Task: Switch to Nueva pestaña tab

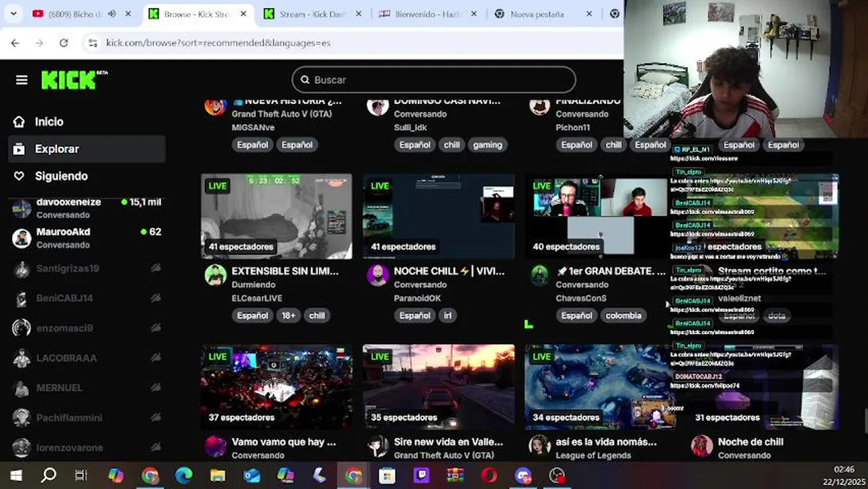Action: (x=537, y=14)
